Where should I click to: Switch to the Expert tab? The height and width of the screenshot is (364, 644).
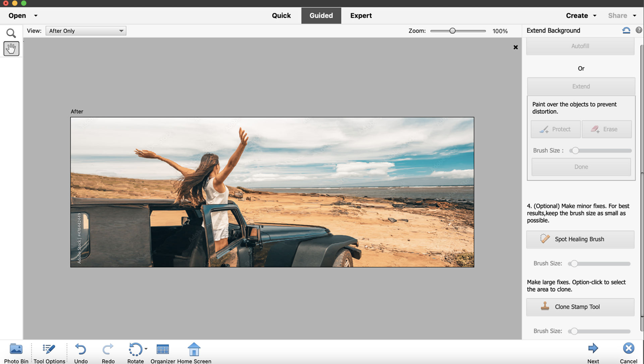click(x=361, y=16)
